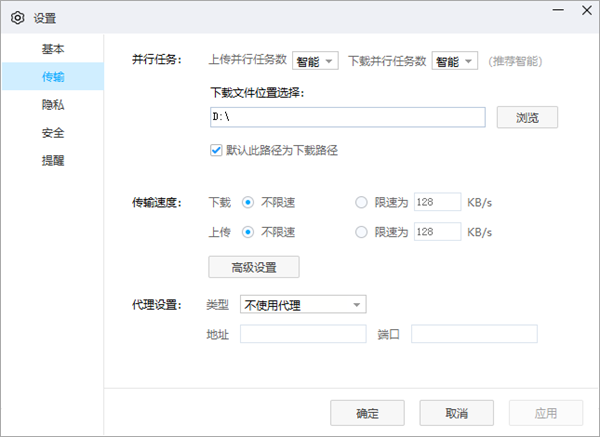600x437 pixels.
Task: Select 不限速 for 下载 speed
Action: pos(248,203)
